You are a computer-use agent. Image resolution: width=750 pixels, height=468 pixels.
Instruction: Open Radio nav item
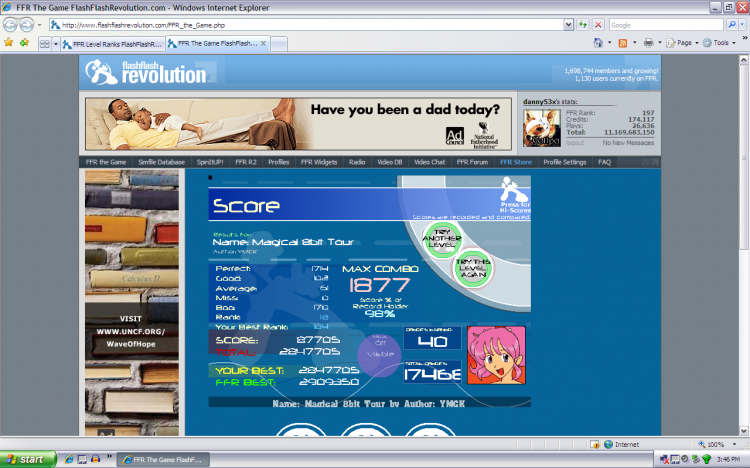coord(357,162)
